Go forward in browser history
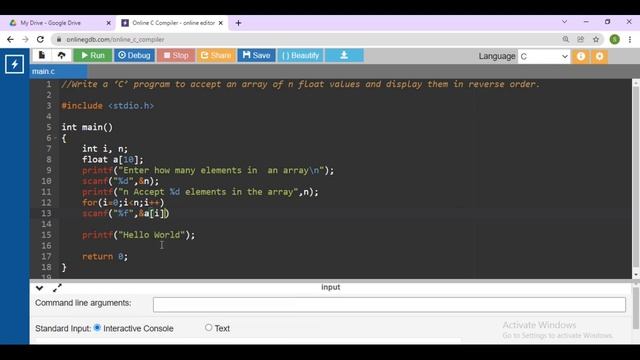Image resolution: width=640 pixels, height=360 pixels. point(25,40)
